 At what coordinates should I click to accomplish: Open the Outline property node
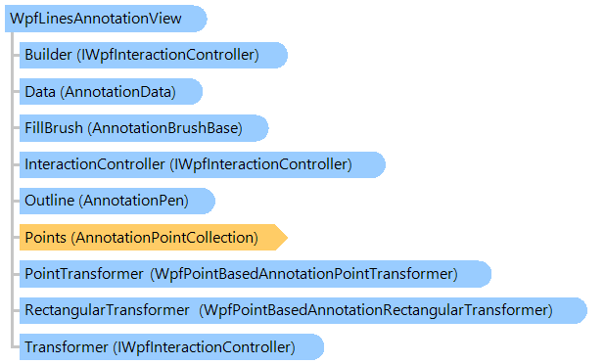pos(116,201)
